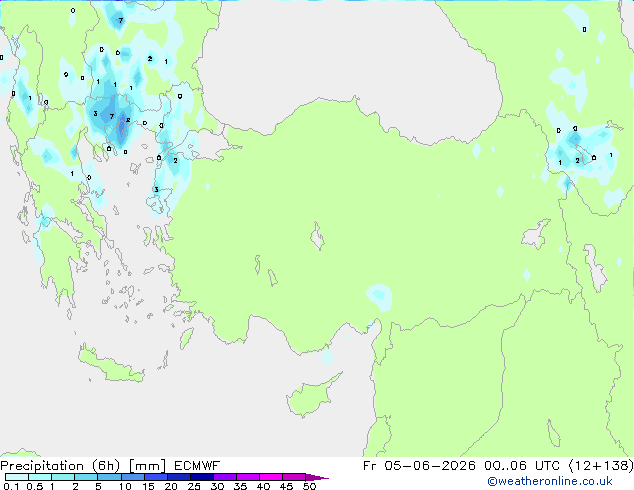Image resolution: width=634 pixels, height=490 pixels.
Task: Click the 5–10 mm legend color box
Action: [109, 477]
